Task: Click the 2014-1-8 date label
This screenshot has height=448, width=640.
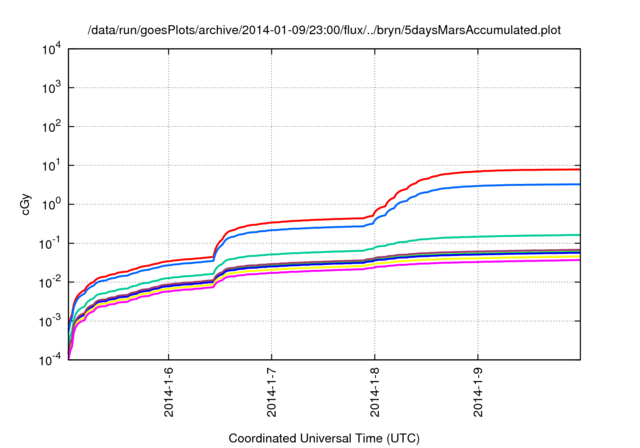Action: click(375, 392)
